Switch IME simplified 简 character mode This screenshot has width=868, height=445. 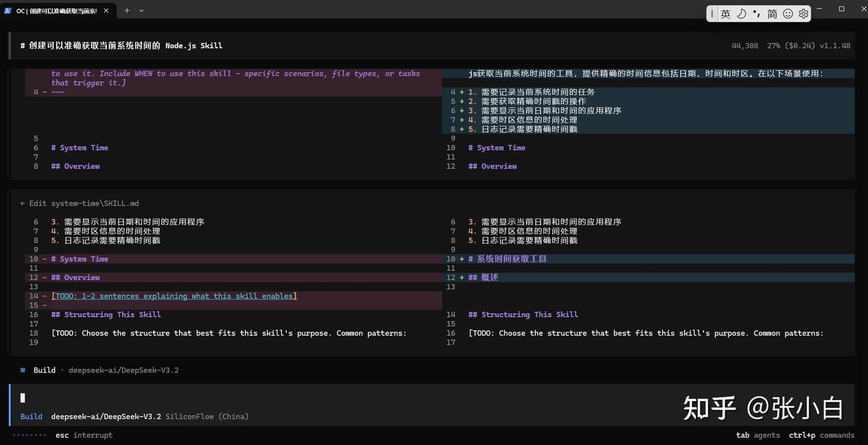click(772, 14)
